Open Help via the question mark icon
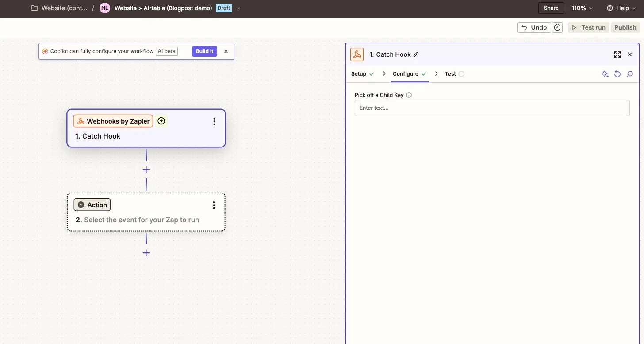This screenshot has height=344, width=644. (x=609, y=8)
